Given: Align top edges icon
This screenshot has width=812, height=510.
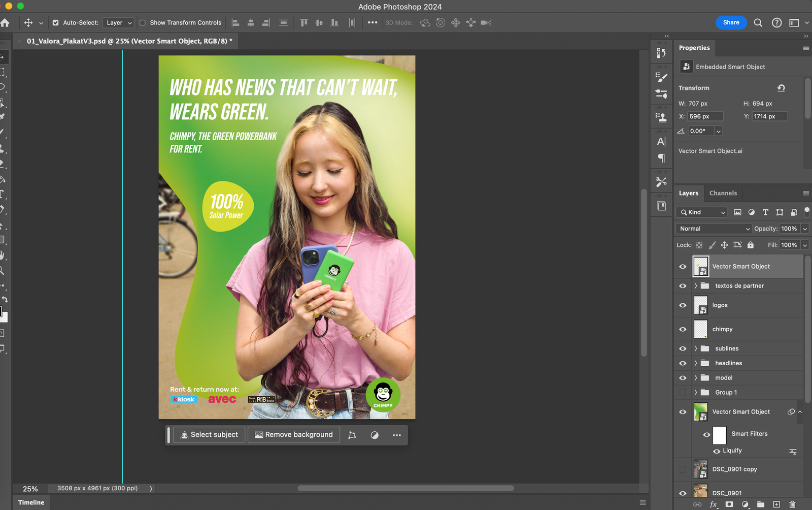Looking at the screenshot, I should coord(304,23).
